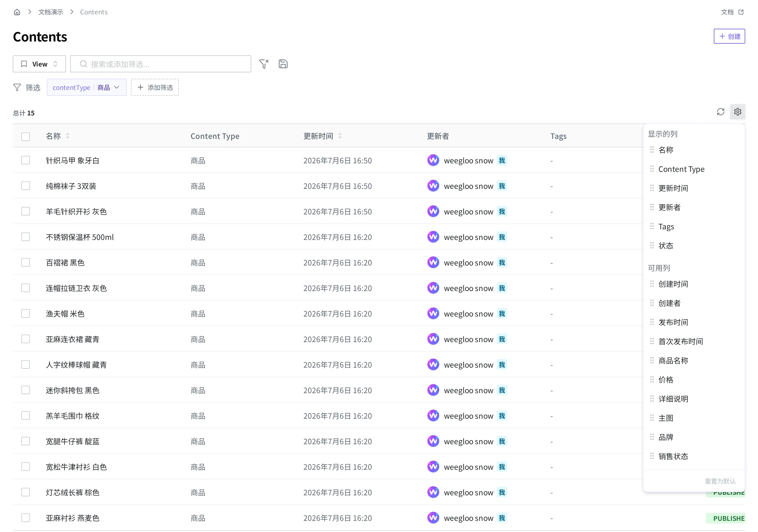This screenshot has width=758, height=532.
Task: Close column settings via gear icon
Action: tap(738, 112)
